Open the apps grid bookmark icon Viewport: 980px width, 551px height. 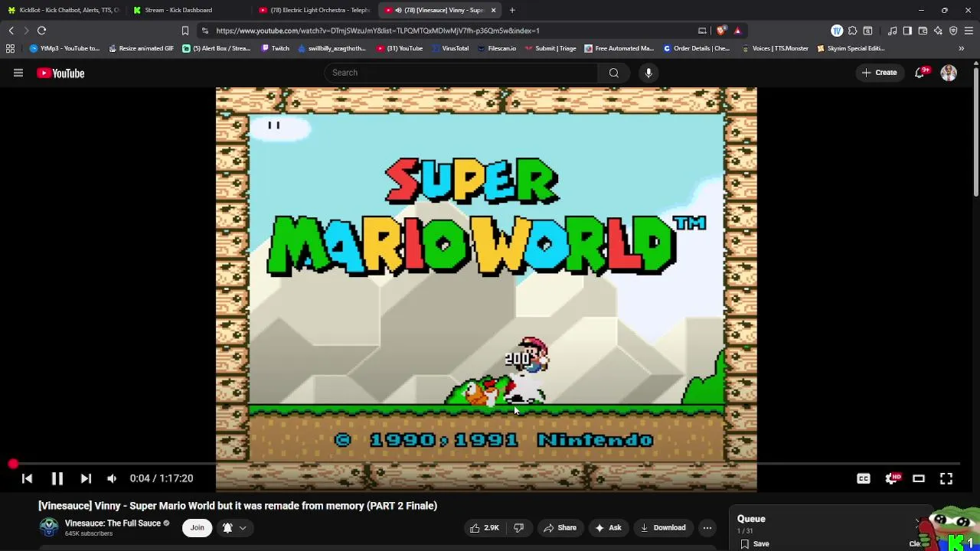[x=10, y=48]
